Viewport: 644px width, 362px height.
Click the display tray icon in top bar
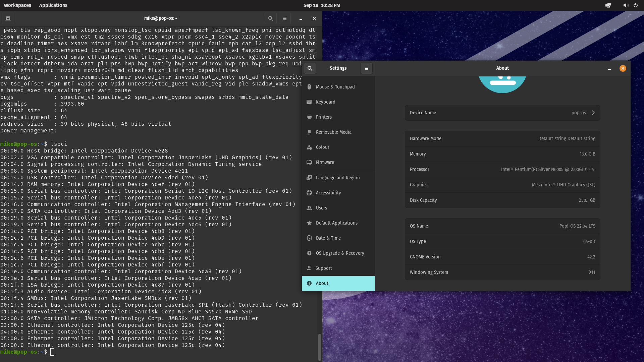click(608, 5)
